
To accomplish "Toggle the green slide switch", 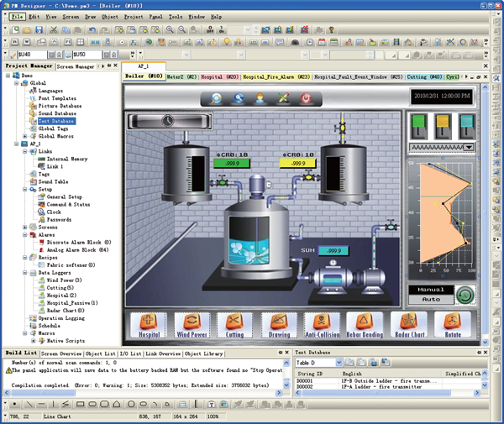I will [418, 126].
